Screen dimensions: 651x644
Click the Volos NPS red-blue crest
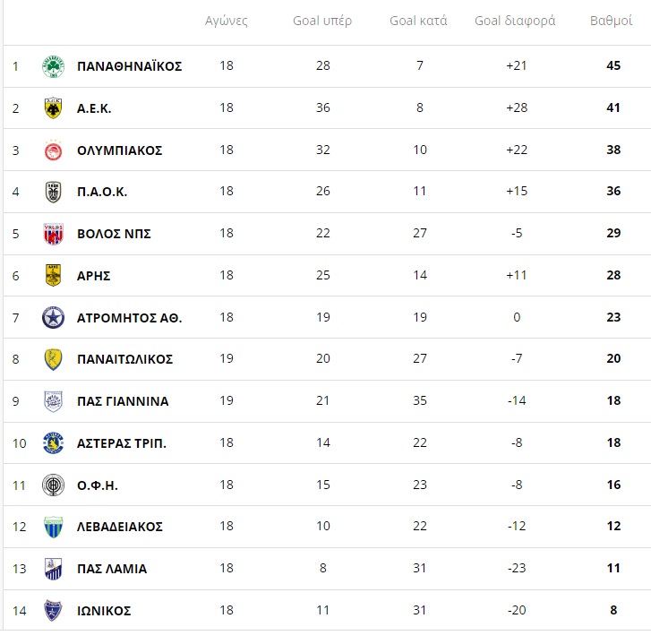click(53, 234)
